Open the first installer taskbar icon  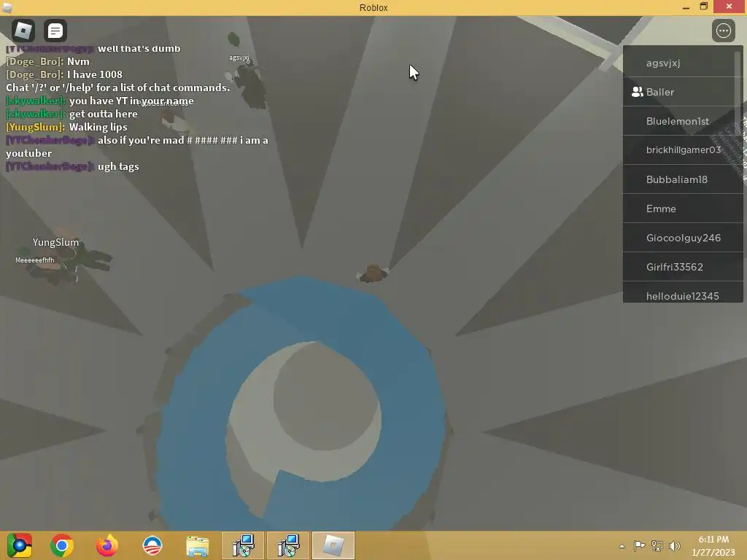(x=243, y=545)
